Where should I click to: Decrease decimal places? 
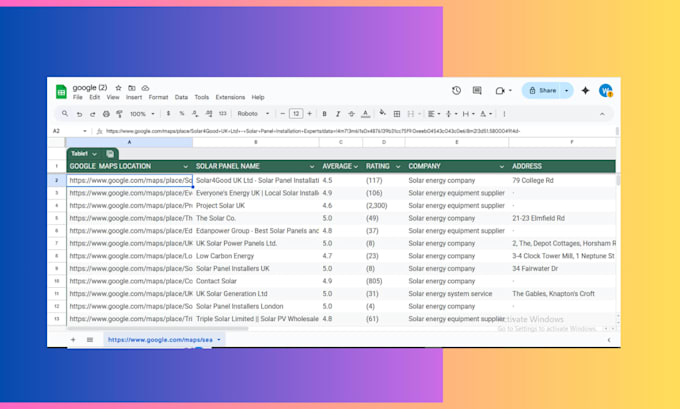[x=195, y=114]
